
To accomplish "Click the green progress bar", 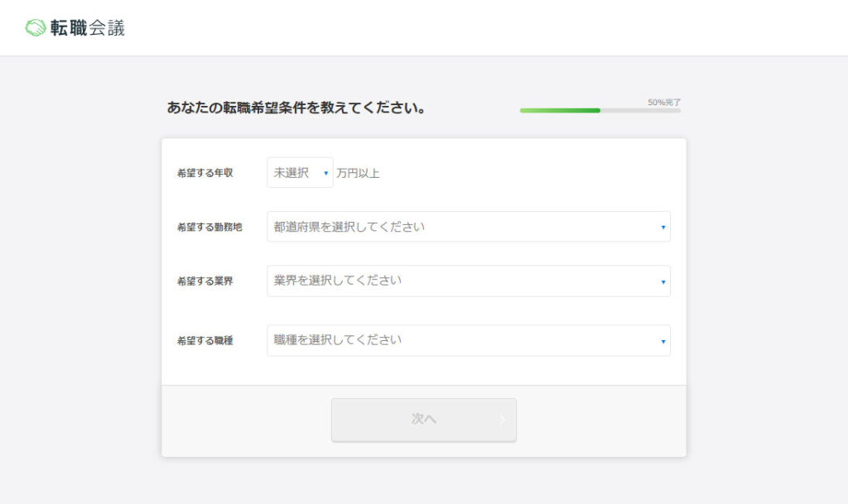I will tap(560, 110).
